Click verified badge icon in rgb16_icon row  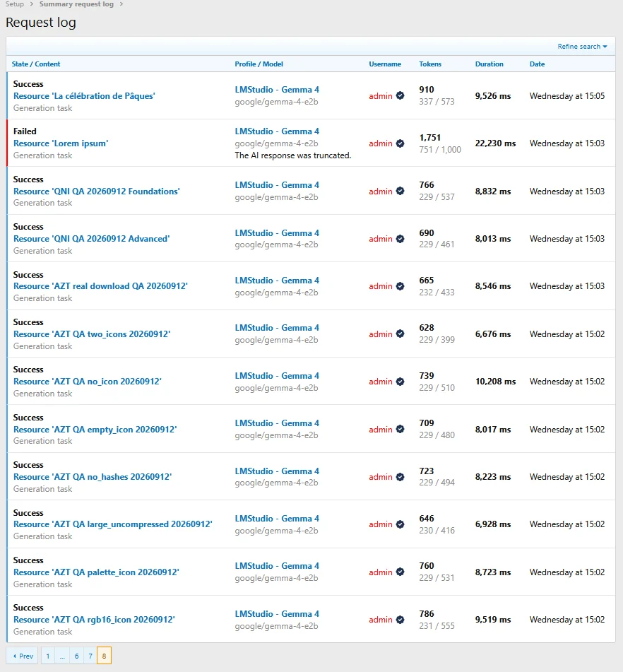pos(400,619)
